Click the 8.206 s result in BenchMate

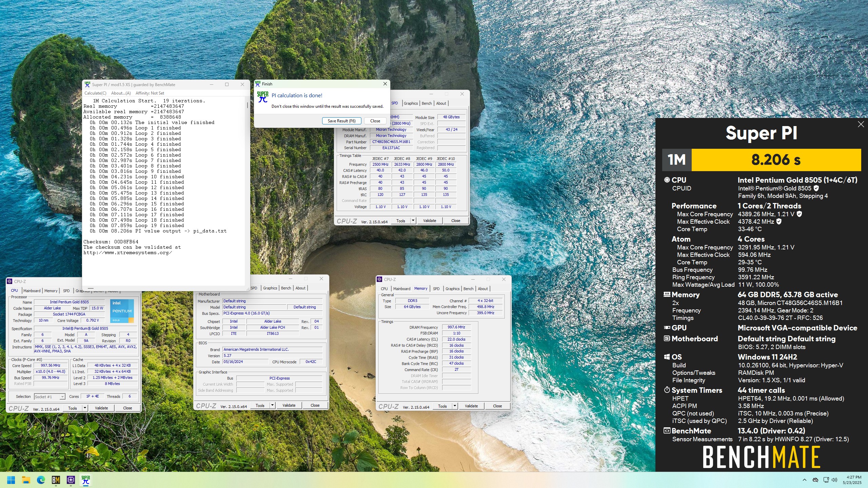click(x=776, y=160)
